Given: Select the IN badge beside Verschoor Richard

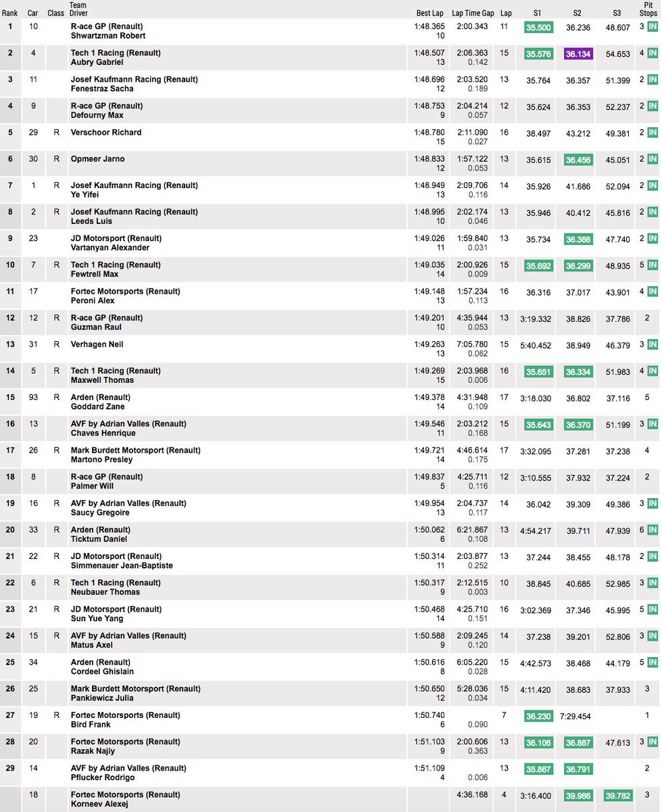Looking at the screenshot, I should (652, 133).
